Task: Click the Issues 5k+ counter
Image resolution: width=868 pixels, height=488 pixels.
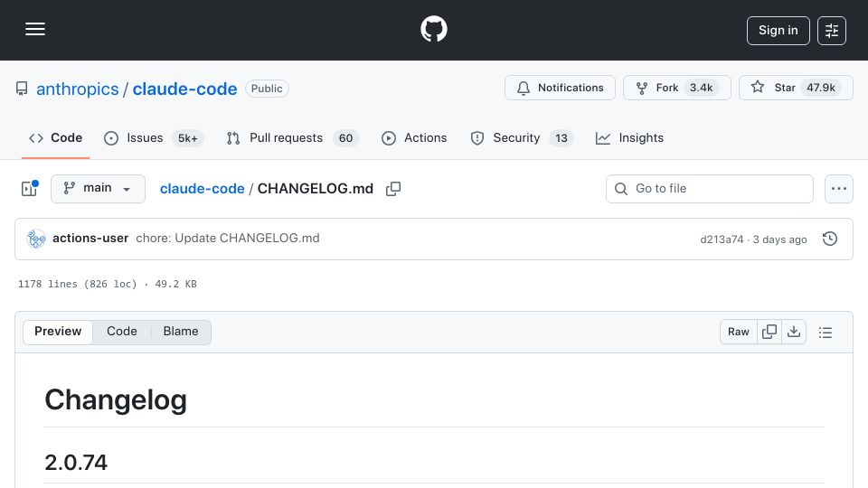Action: 187,138
